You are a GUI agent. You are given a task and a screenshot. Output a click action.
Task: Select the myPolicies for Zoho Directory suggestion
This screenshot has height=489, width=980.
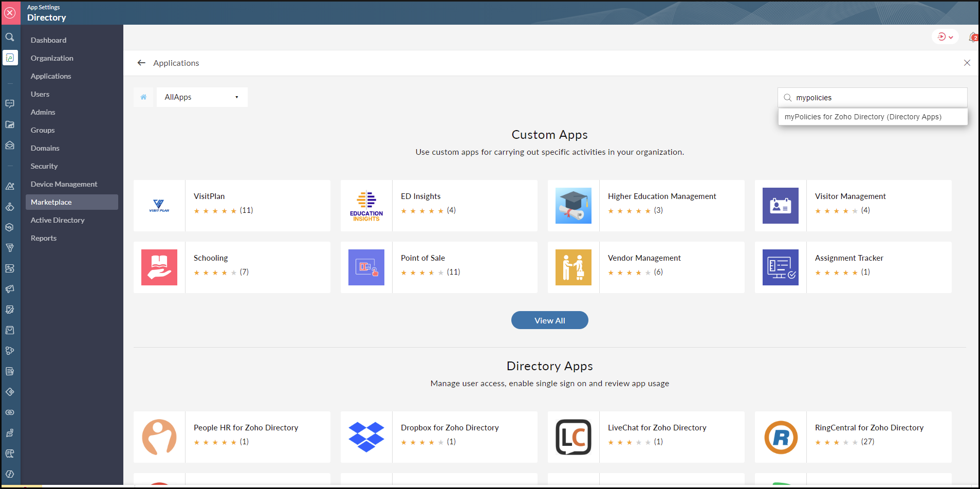coord(873,117)
